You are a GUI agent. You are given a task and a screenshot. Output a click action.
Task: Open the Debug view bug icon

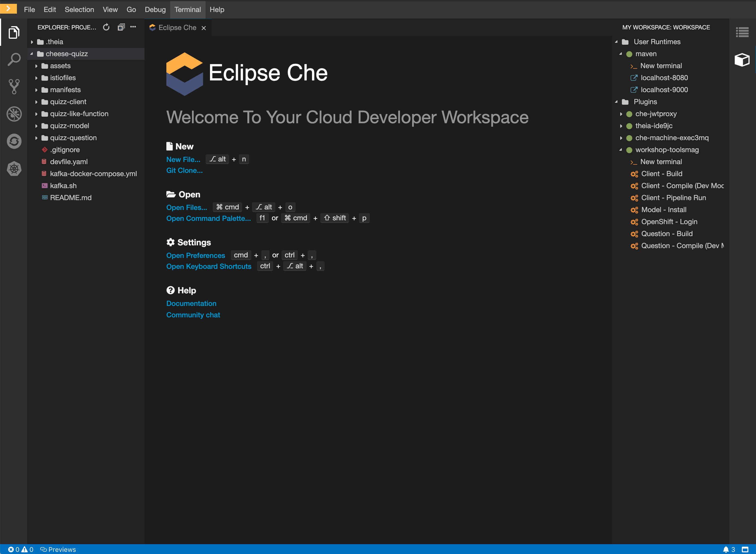tap(14, 114)
